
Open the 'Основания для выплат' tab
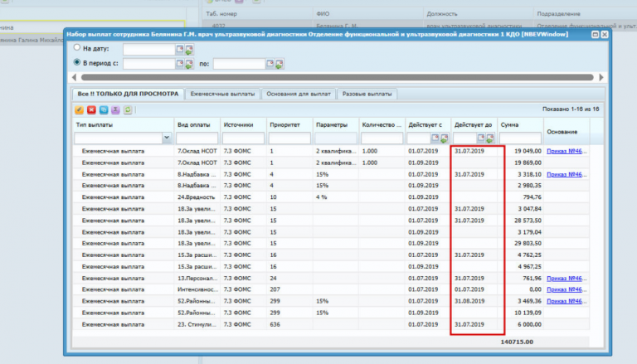click(298, 95)
